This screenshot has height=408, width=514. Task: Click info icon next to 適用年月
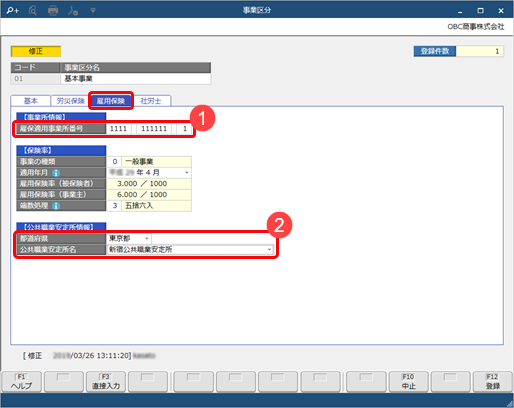coord(56,173)
